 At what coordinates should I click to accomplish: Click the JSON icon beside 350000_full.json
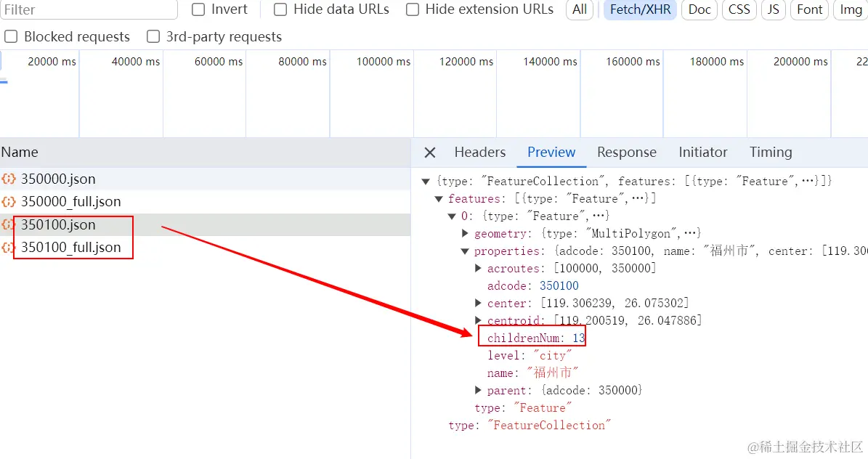(9, 202)
